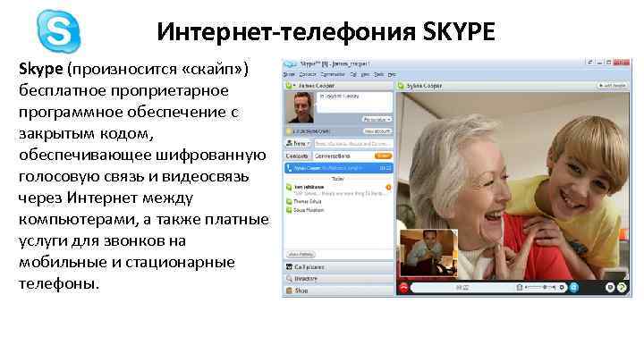The height and width of the screenshot is (362, 644).
Task: Click the contact search field
Action: (x=353, y=144)
